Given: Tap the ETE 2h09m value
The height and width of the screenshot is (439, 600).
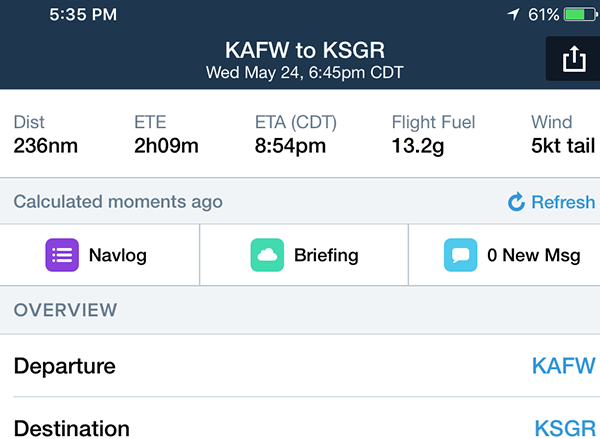Looking at the screenshot, I should 166,145.
